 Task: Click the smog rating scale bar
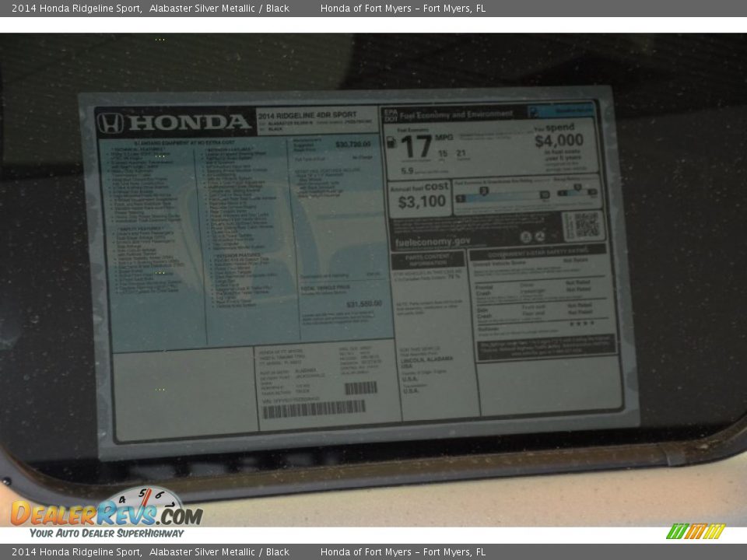577,191
